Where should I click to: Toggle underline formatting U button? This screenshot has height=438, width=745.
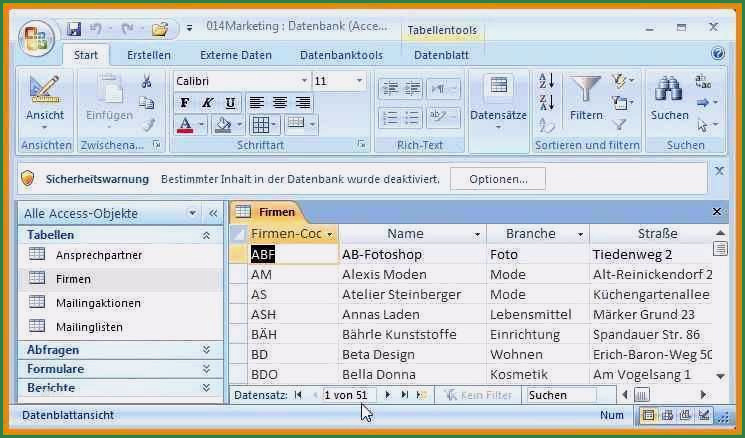click(230, 103)
